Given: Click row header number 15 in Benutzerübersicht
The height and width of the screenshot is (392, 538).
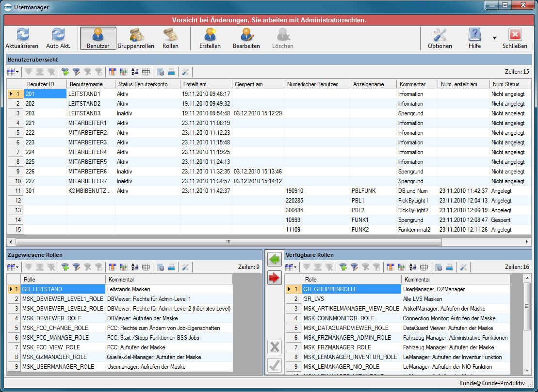Looking at the screenshot, I should tap(16, 230).
